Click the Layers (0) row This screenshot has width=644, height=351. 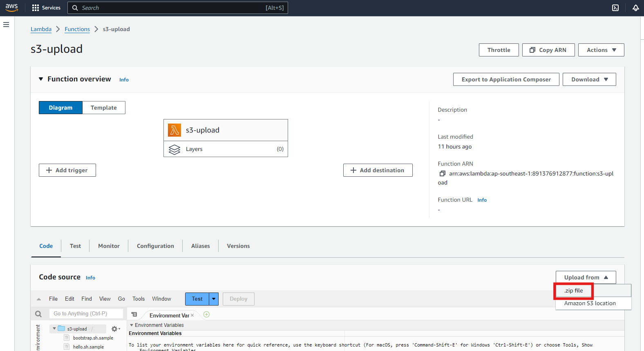click(226, 149)
